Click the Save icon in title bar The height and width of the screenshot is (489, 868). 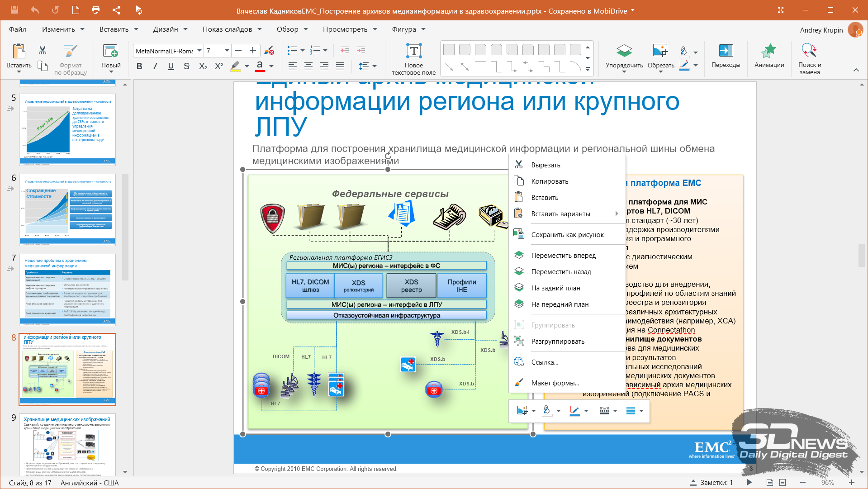(14, 10)
